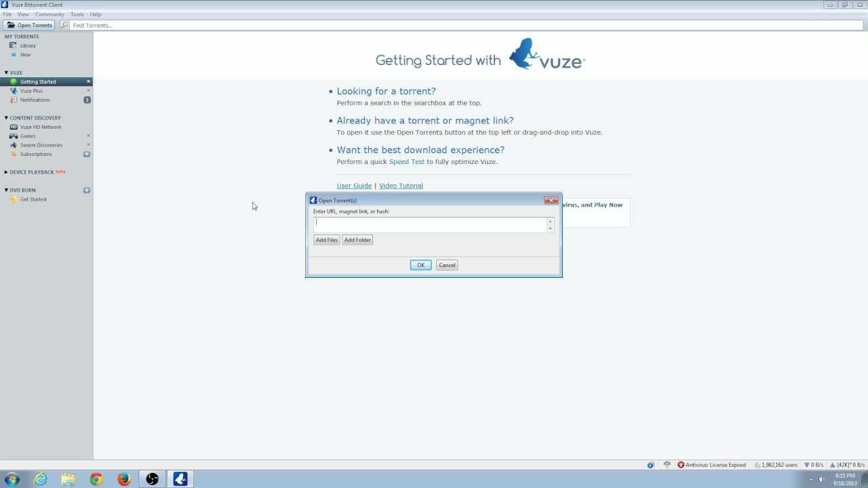Screen dimensions: 868x488
Task: Open the Video Tutorial link
Action: tap(401, 185)
